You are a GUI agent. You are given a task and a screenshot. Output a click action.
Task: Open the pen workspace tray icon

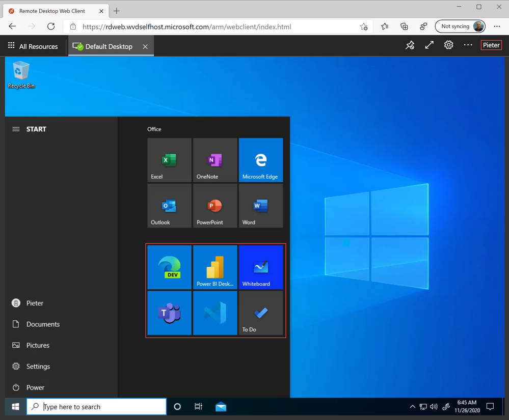(446, 406)
